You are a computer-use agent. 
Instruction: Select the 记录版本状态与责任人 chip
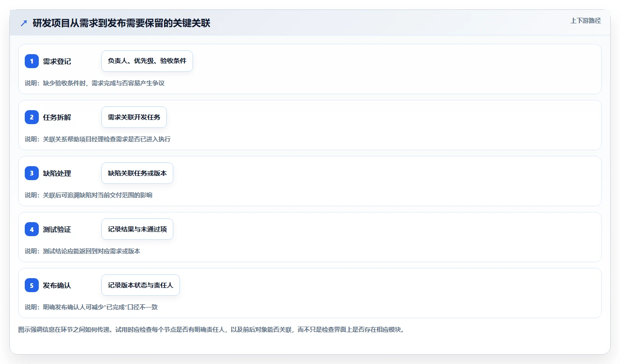[141, 285]
